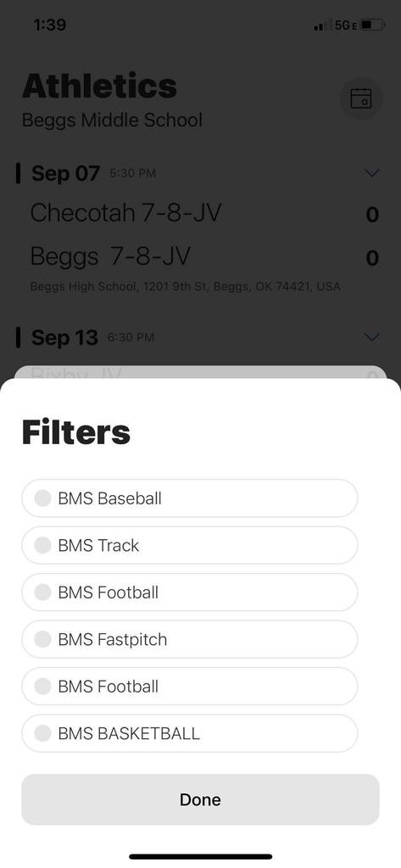Choose the first BMS Football filter
The height and width of the screenshot is (868, 401).
click(190, 593)
